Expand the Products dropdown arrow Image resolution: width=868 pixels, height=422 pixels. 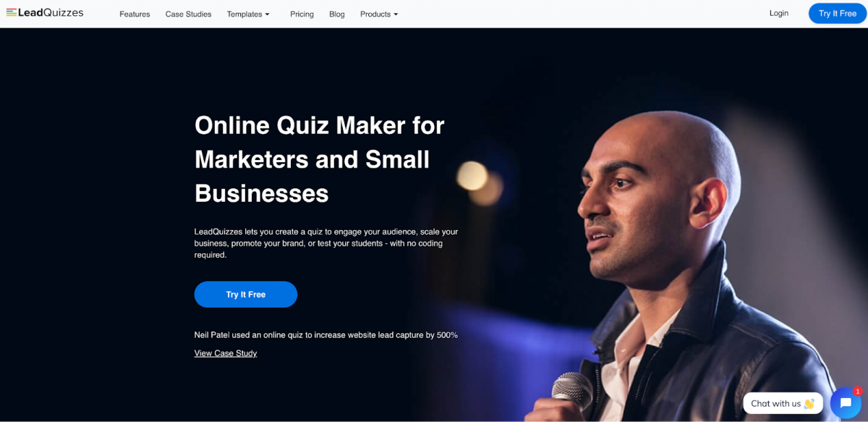click(396, 14)
